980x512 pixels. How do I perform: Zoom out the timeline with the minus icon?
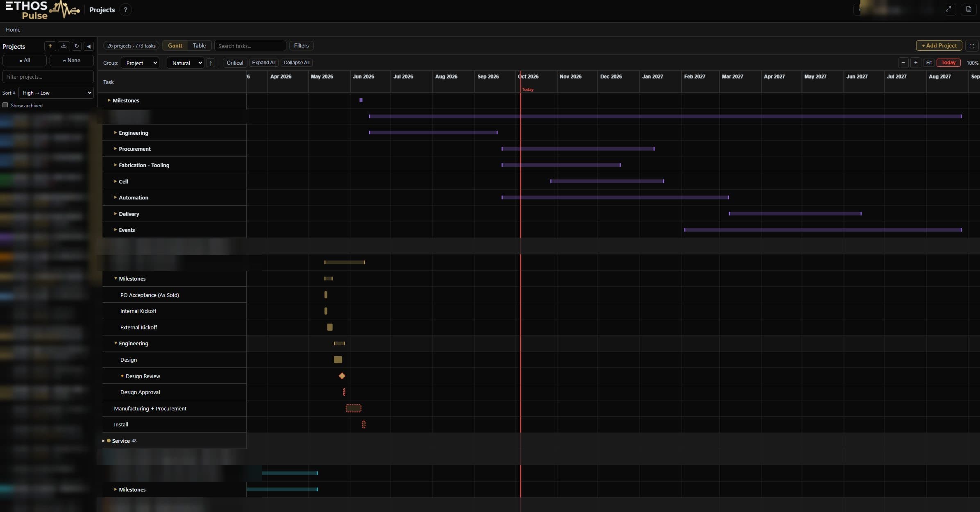point(903,63)
